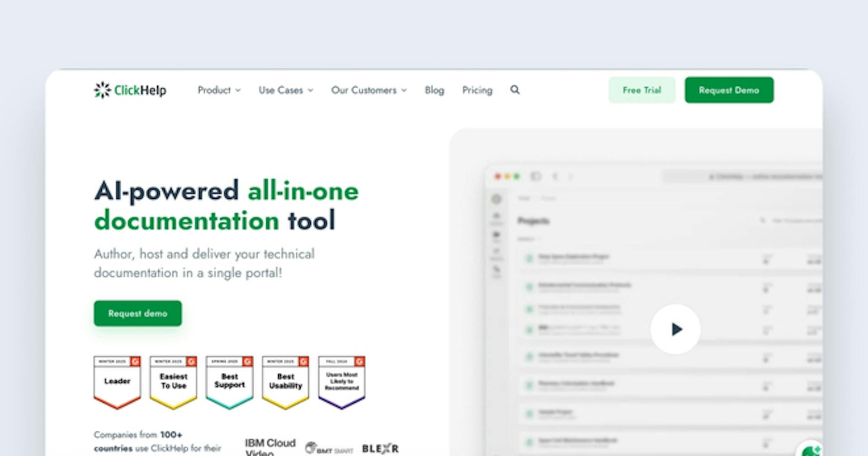Click the Request Demo button in the header
The height and width of the screenshot is (456, 868).
[x=729, y=90]
